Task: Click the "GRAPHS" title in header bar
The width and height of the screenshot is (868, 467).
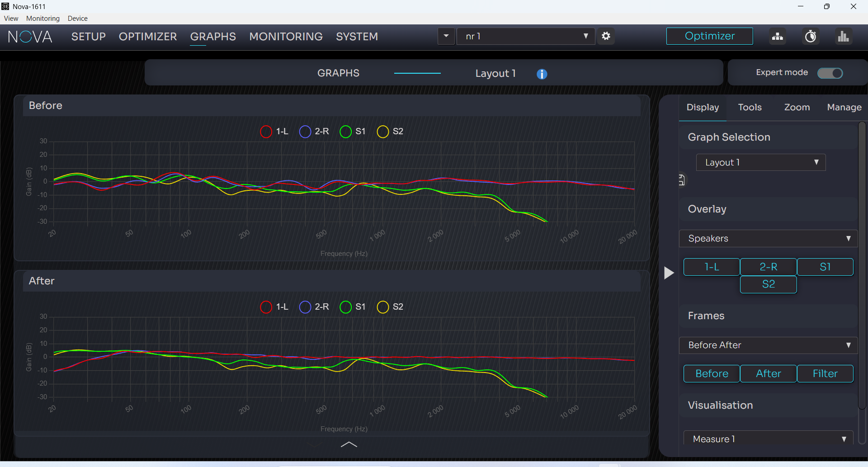Action: [x=338, y=73]
